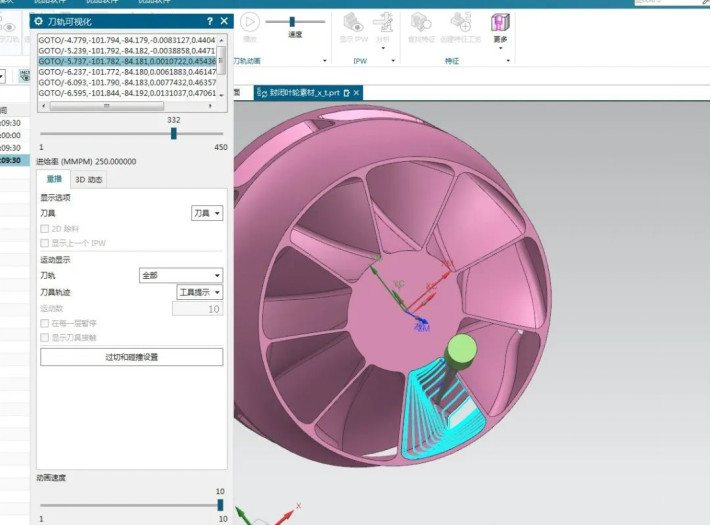Click the 更多 (More) feature icon
The image size is (711, 525).
pos(500,22)
